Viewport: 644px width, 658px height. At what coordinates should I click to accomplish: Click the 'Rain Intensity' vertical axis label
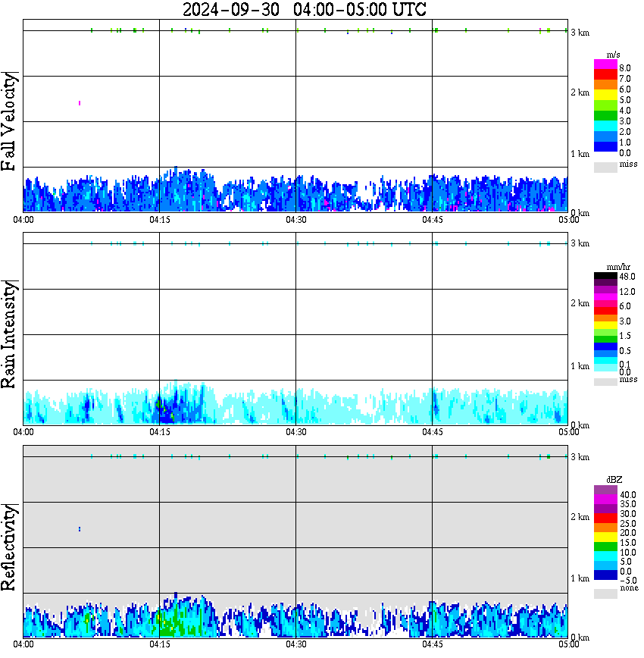coord(8,334)
